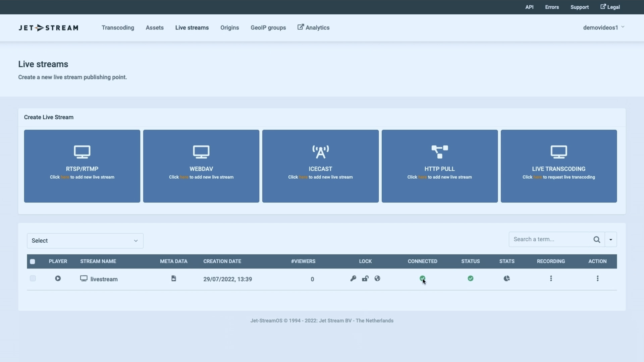Toggle the select-all checkbox in the table header
644x362 pixels.
click(x=32, y=261)
